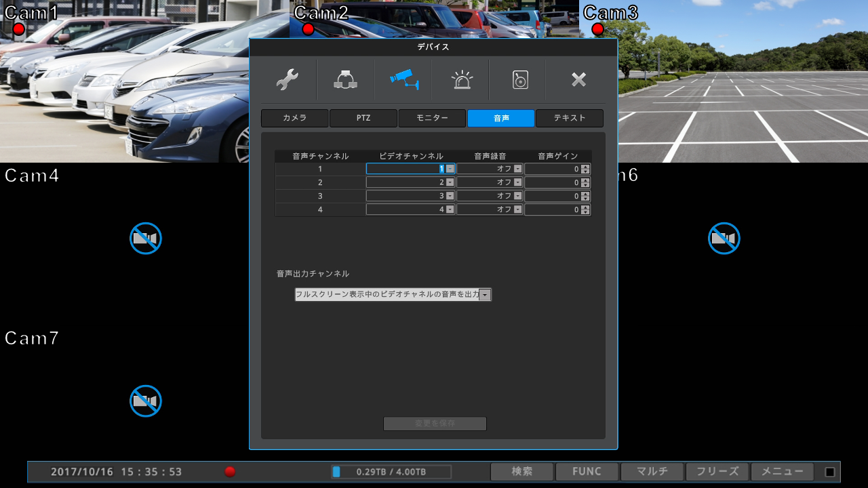Click the 検索 button
Image resolution: width=868 pixels, height=488 pixels.
[x=521, y=472]
